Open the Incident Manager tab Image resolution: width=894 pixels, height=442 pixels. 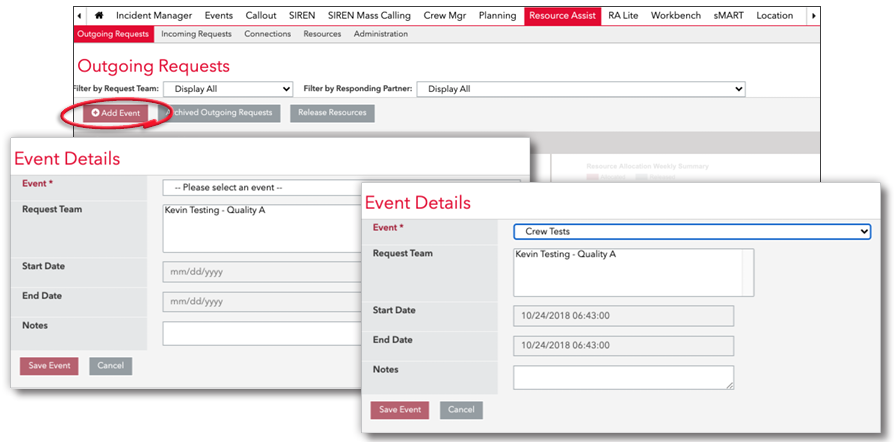tap(154, 16)
